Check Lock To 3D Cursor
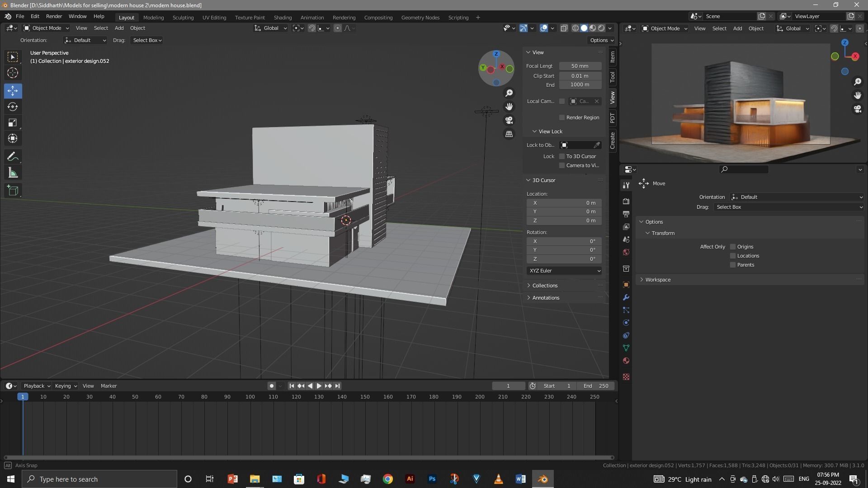This screenshot has width=868, height=488. (x=562, y=156)
